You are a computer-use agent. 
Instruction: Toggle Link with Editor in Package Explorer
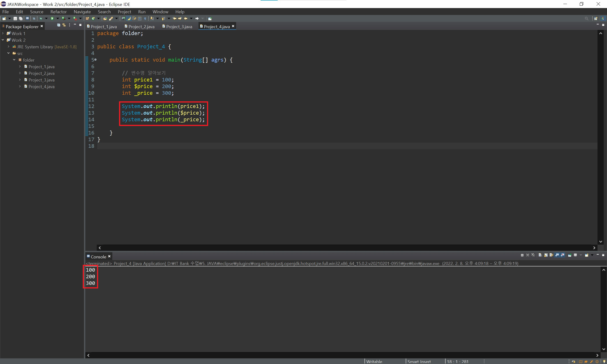[x=64, y=25]
